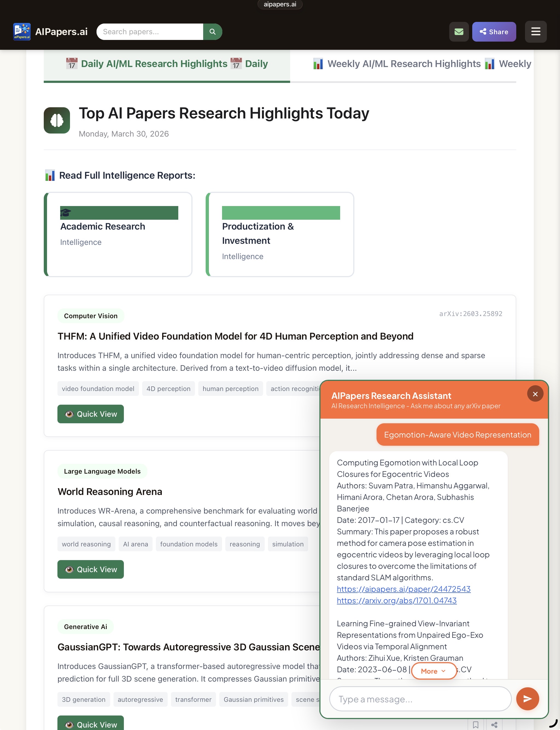560x730 pixels.
Task: Open Productization & Investment Intelligence card
Action: click(x=280, y=234)
